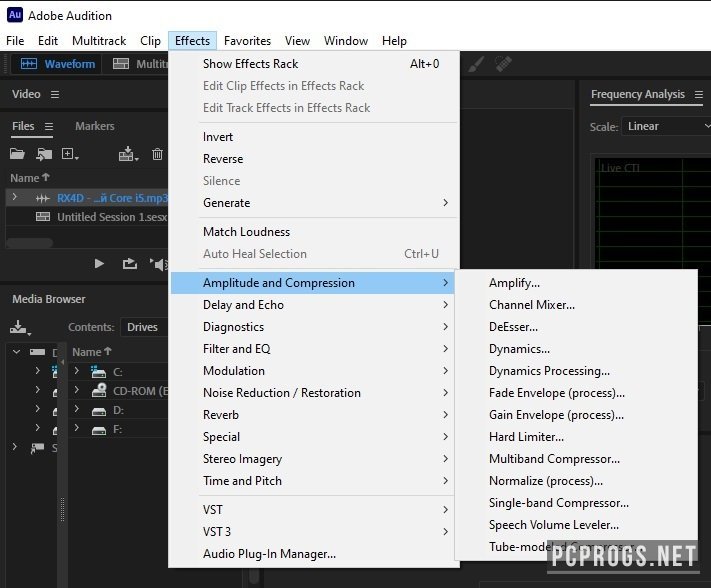
Task: Toggle loop playback in Files panel
Action: (x=130, y=264)
